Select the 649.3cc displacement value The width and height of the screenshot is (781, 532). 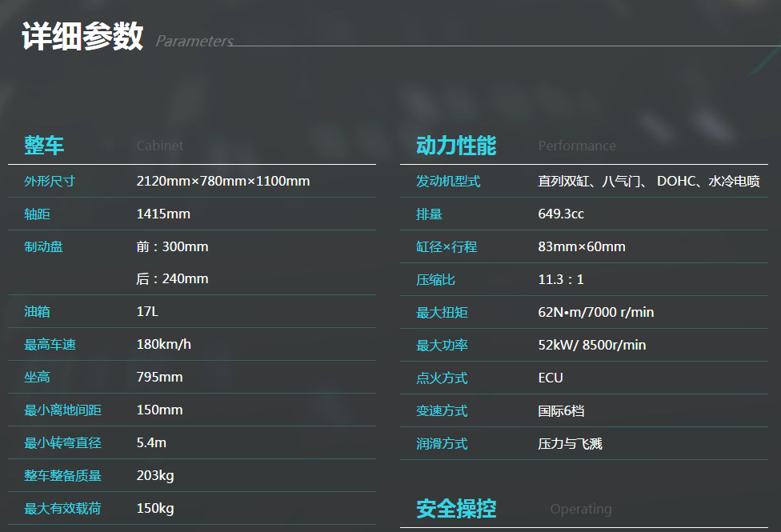[561, 214]
